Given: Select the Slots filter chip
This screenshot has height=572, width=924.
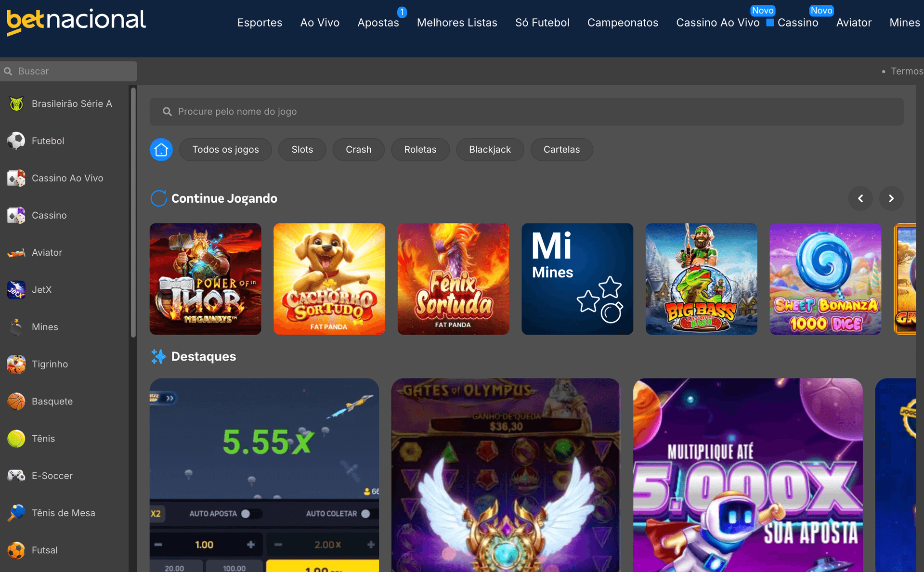Looking at the screenshot, I should (302, 149).
